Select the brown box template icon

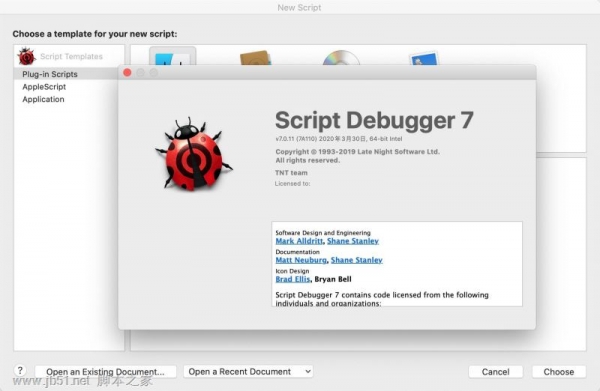tap(256, 58)
